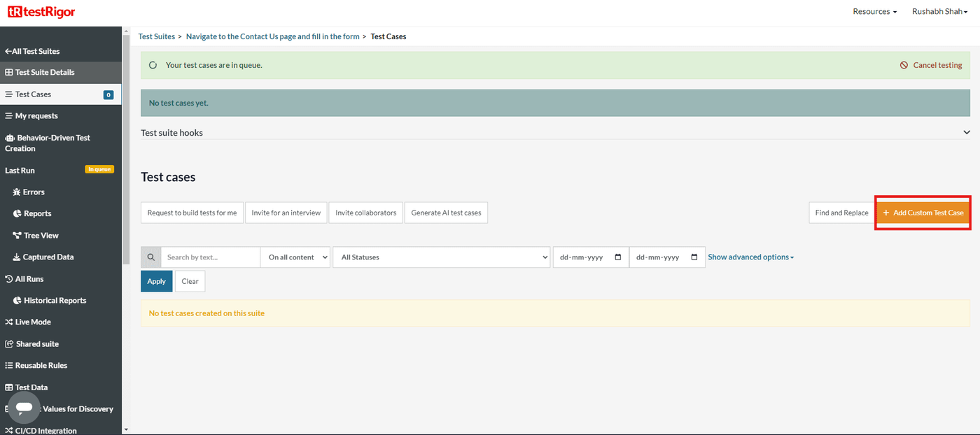Viewport: 980px width, 435px height.
Task: Click the Behavior-Driven robot icon
Action: coord(10,138)
